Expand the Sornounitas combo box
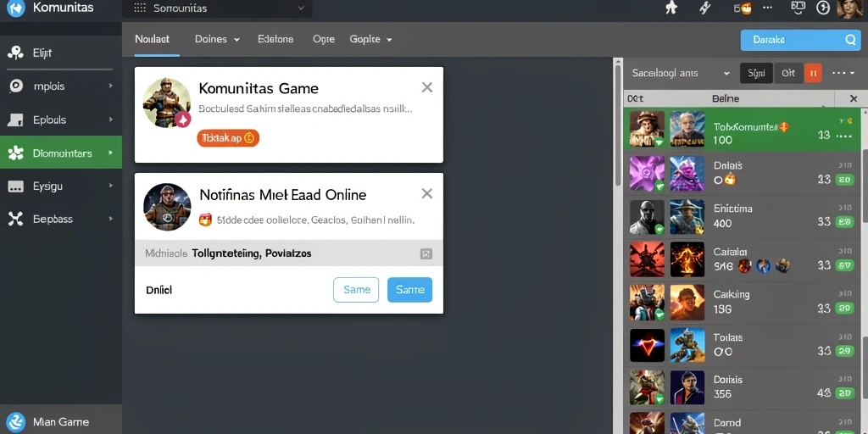Viewport: 868px width, 434px height. [220, 8]
